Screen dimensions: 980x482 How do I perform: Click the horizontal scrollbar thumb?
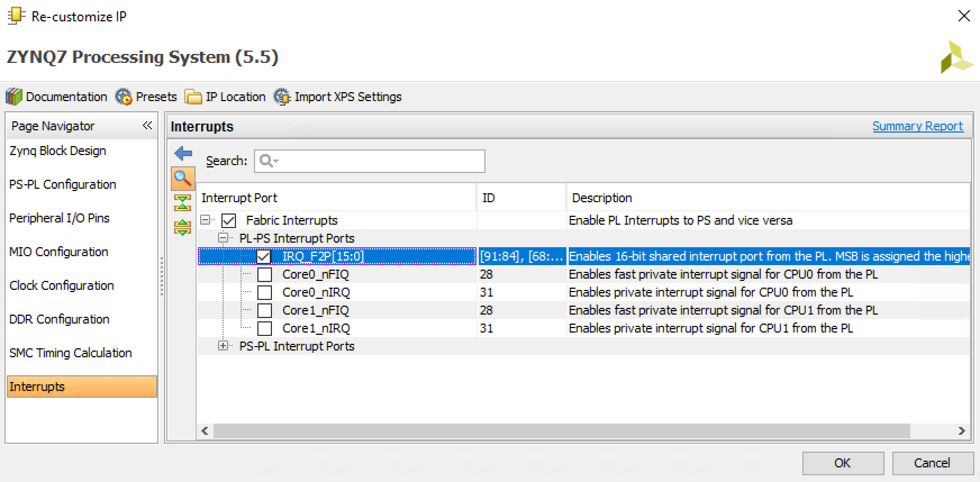[561, 431]
